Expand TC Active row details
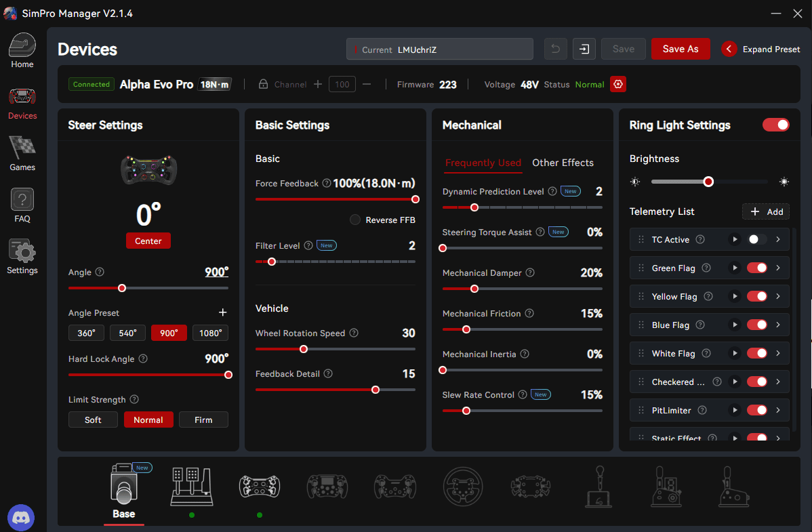Image resolution: width=812 pixels, height=532 pixels. coord(778,239)
